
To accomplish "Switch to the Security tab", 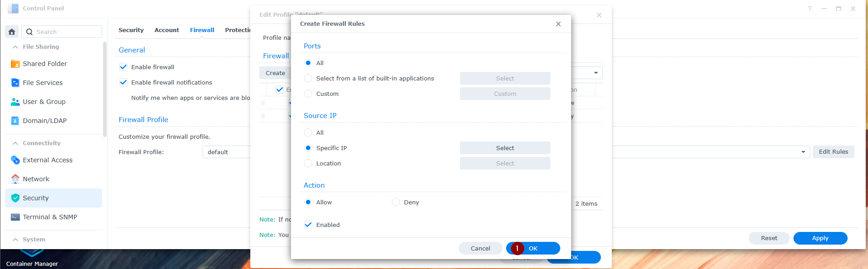I will pos(131,30).
